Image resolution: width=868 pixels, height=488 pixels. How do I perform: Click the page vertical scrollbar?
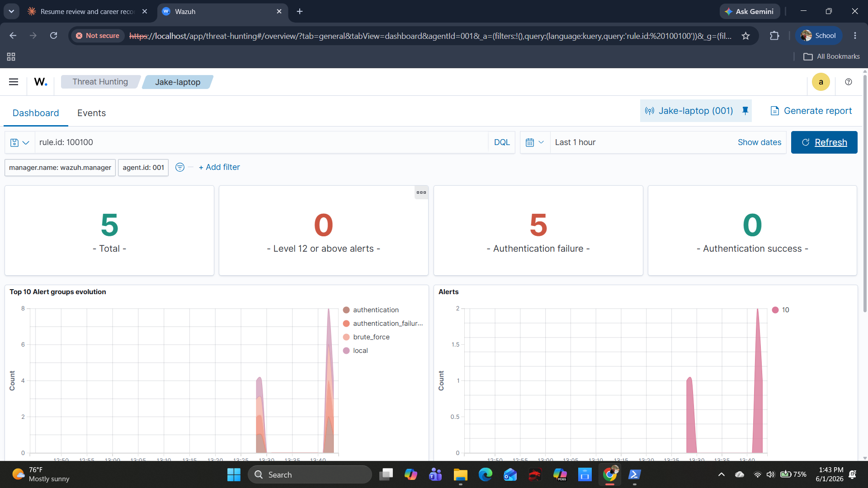pyautogui.click(x=865, y=194)
